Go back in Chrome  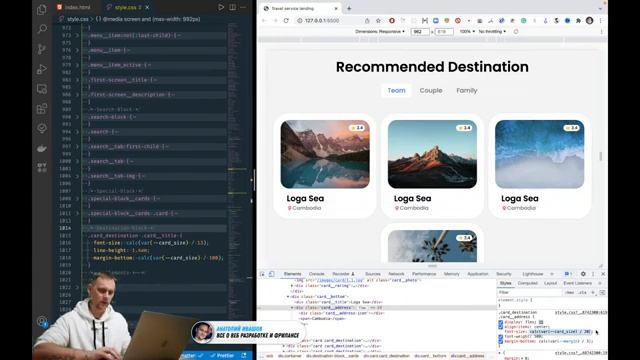pos(264,20)
